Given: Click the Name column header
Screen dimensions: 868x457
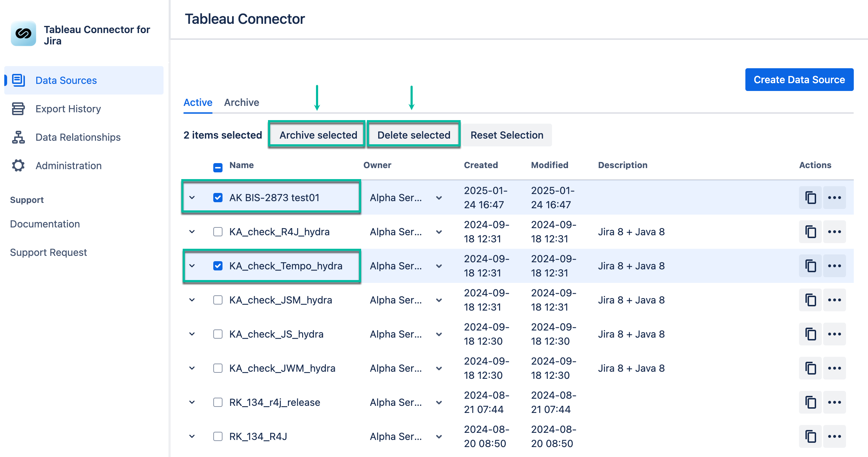Looking at the screenshot, I should 241,165.
